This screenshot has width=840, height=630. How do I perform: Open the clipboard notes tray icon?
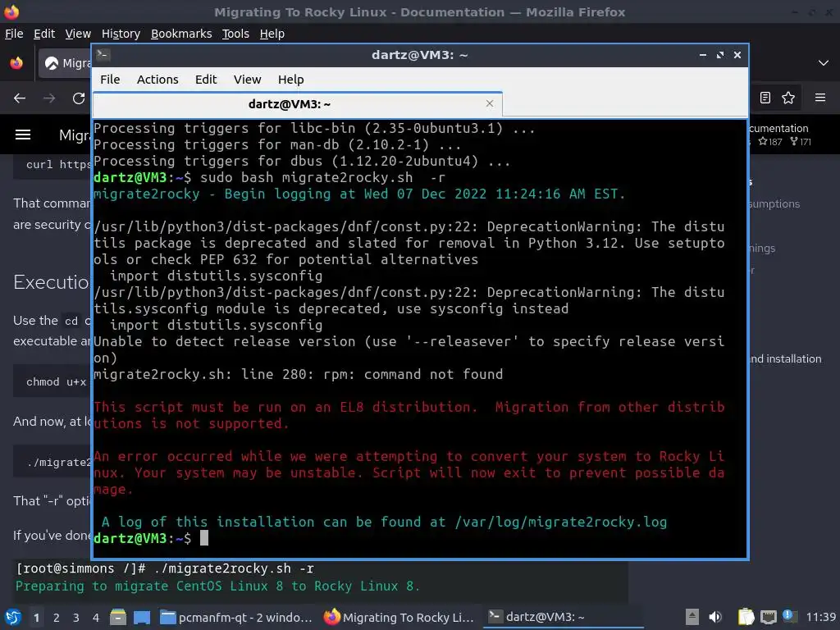point(746,617)
